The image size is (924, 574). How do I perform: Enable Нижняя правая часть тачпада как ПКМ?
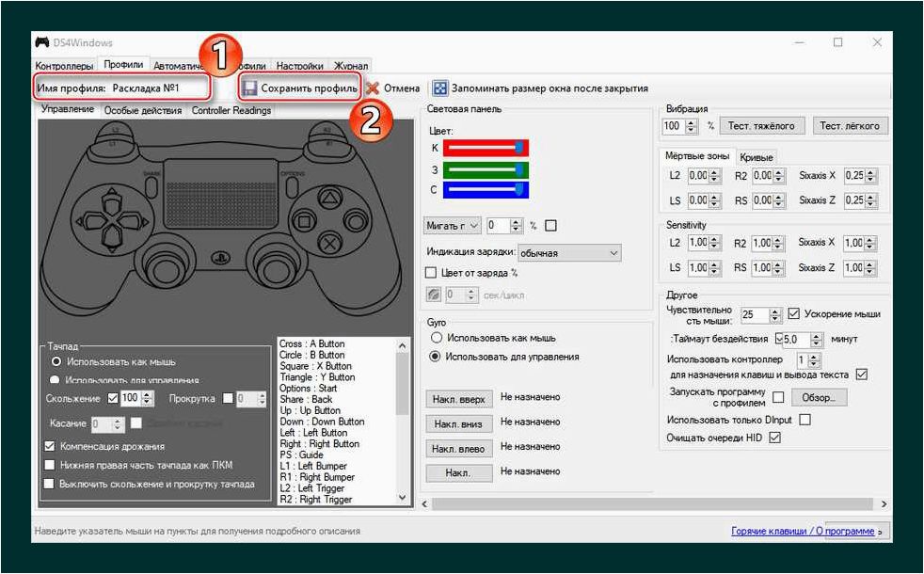pyautogui.click(x=50, y=465)
